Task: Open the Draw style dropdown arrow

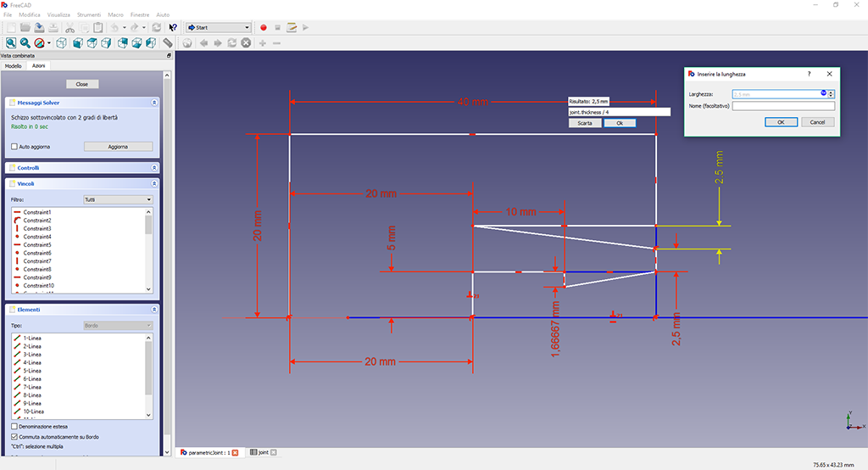Action: click(x=48, y=42)
